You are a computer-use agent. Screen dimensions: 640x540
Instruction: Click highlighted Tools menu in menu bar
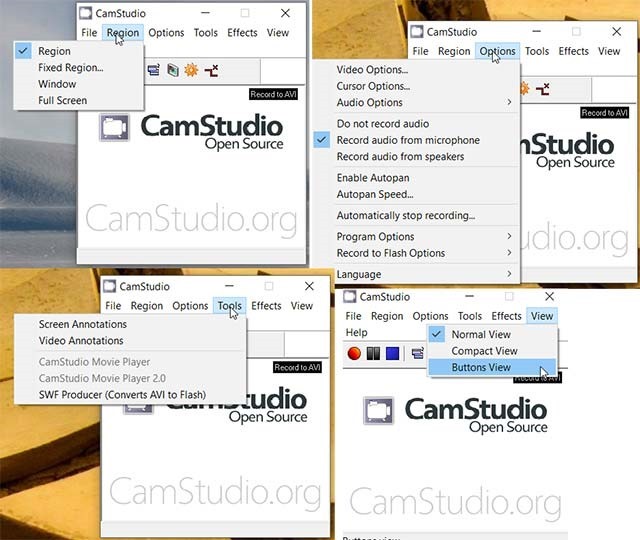229,306
